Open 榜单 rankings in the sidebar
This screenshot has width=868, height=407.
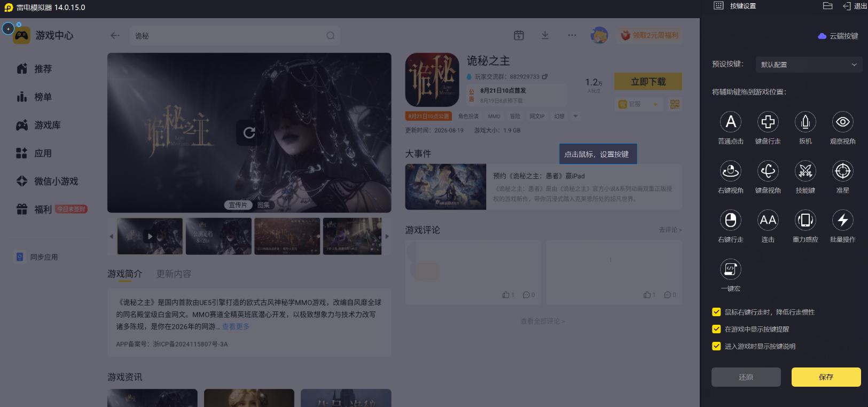pyautogui.click(x=35, y=97)
